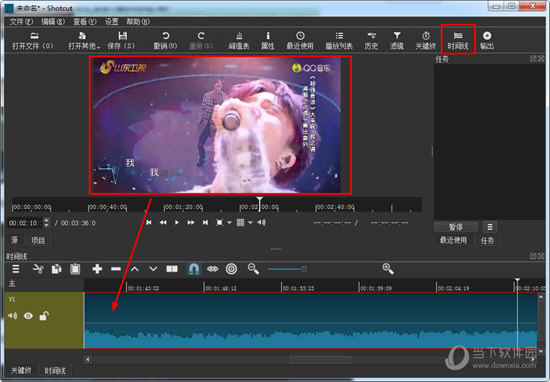Click the timeline Copy icon
This screenshot has width=550, height=382.
coord(56,269)
